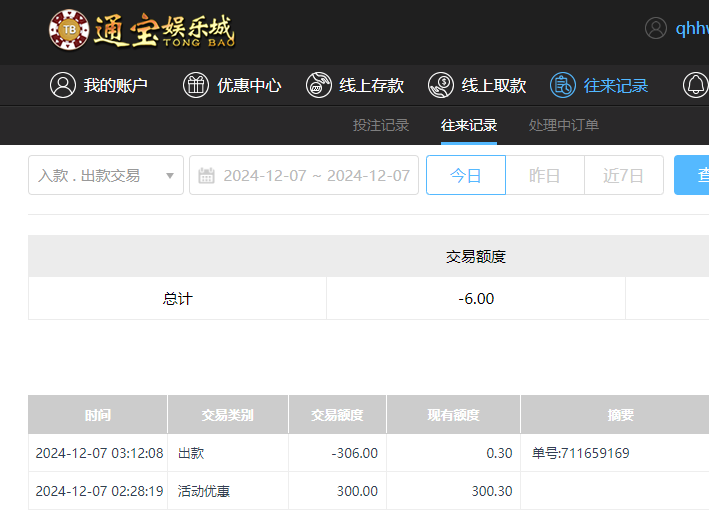Select the 昨日 date filter

(545, 175)
